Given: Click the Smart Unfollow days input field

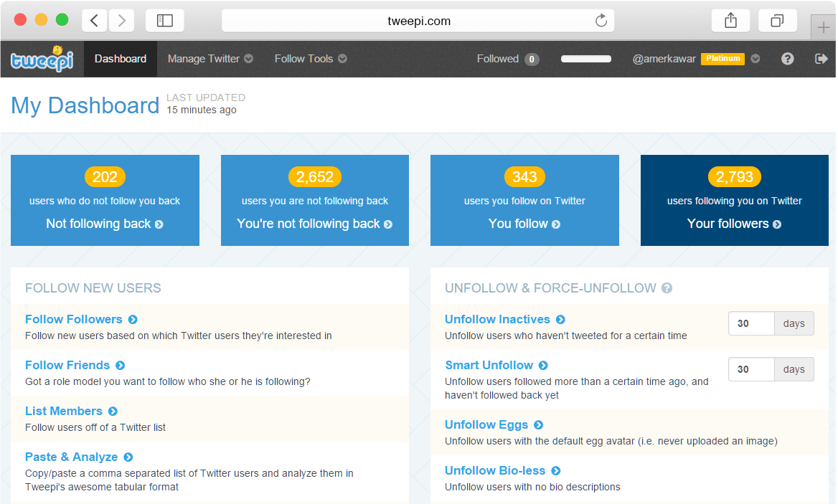Looking at the screenshot, I should point(750,369).
